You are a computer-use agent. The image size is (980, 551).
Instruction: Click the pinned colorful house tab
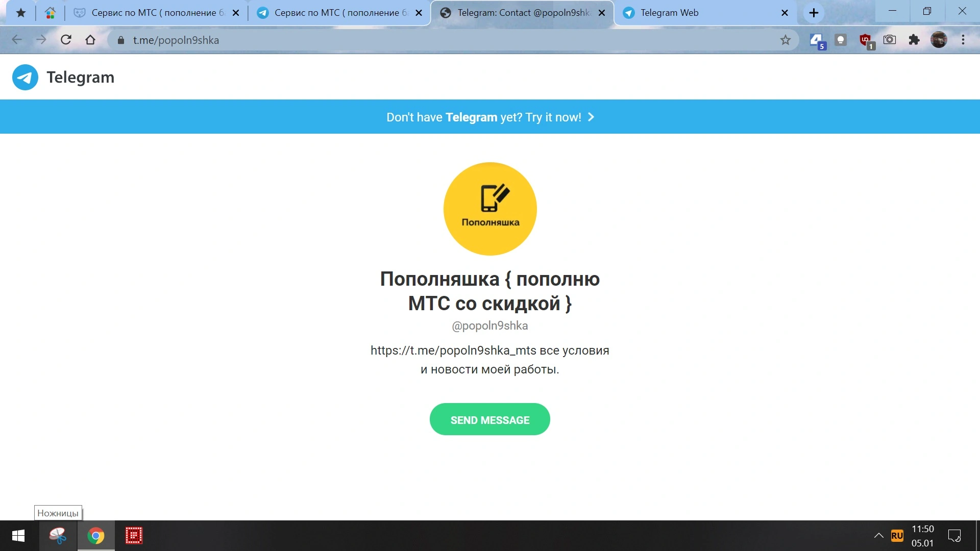50,13
